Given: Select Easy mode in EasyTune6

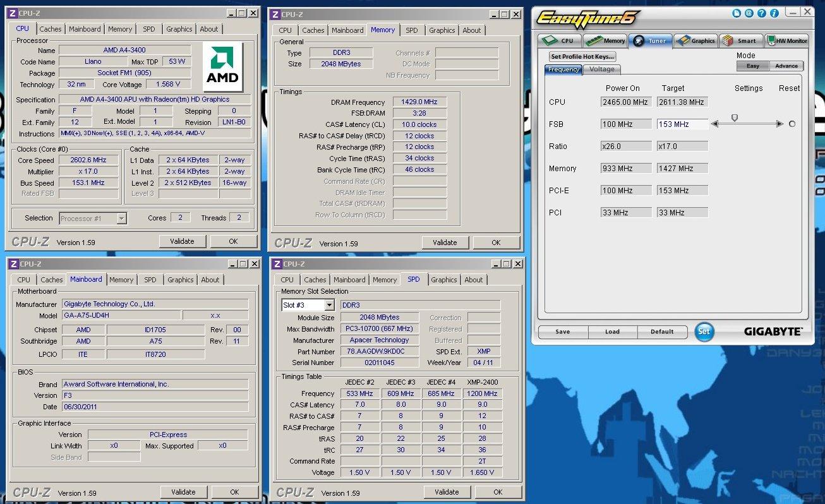Looking at the screenshot, I should pyautogui.click(x=753, y=66).
